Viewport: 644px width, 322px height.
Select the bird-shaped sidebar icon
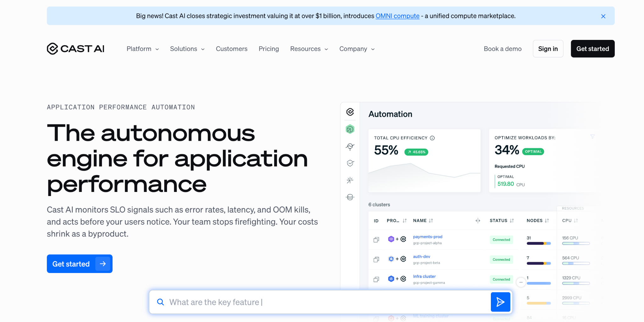click(350, 146)
